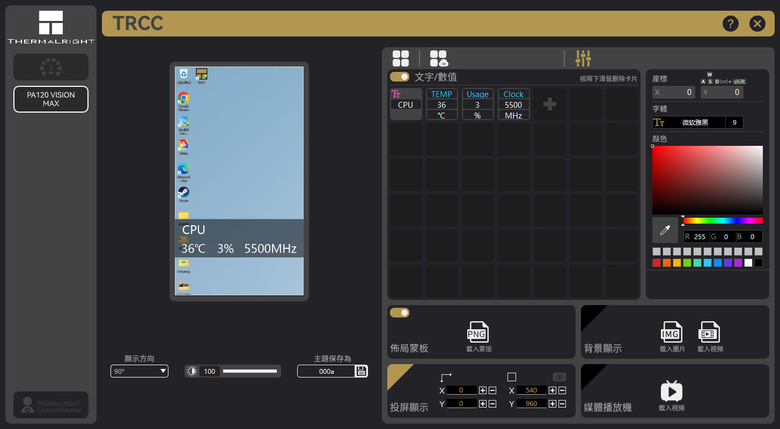Screen dimensions: 780x429
Task: Choose the orange preset color swatch
Action: pos(667,263)
